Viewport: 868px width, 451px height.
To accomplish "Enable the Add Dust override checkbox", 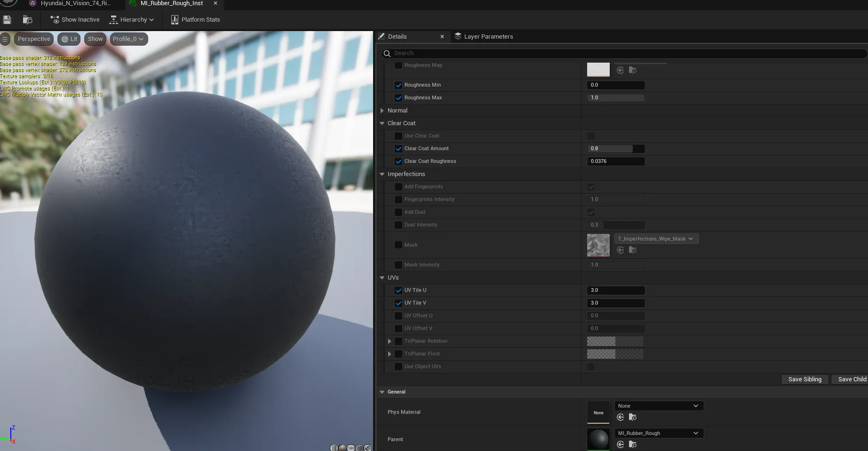I will 398,212.
